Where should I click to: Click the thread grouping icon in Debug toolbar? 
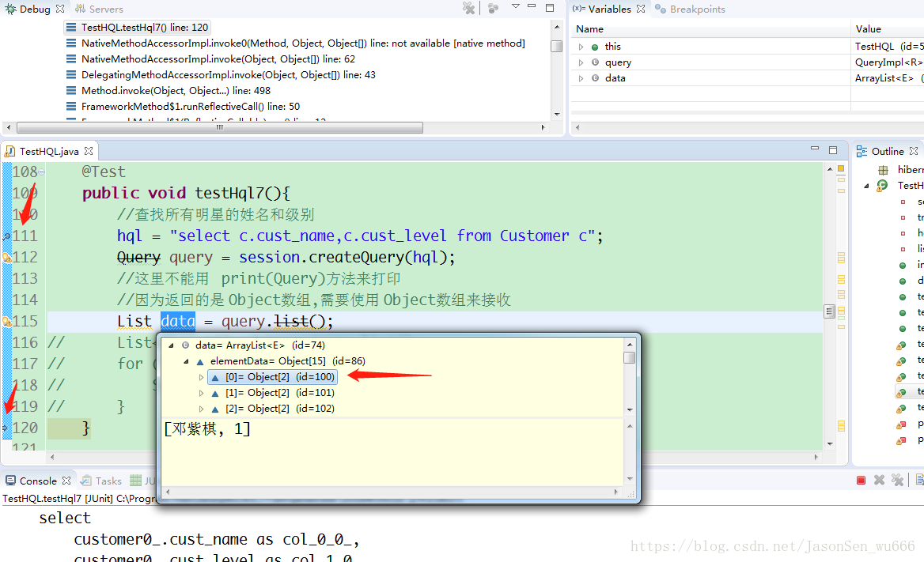coord(493,8)
